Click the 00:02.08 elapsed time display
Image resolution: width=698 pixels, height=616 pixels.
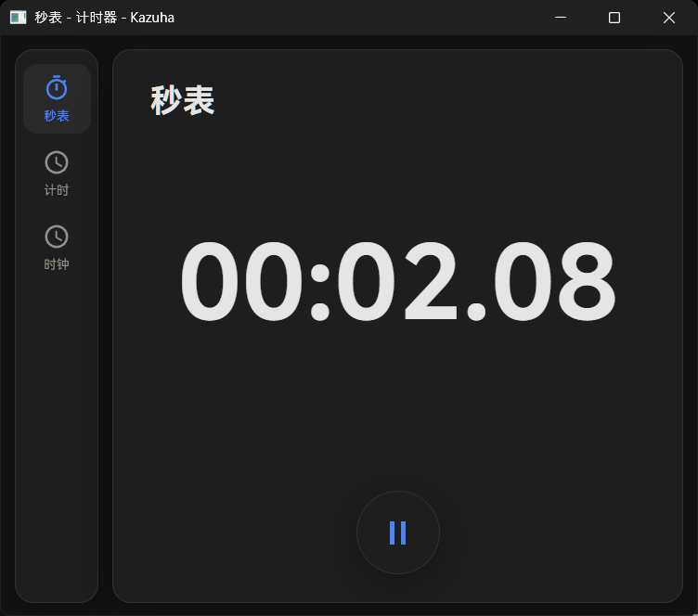coord(397,281)
